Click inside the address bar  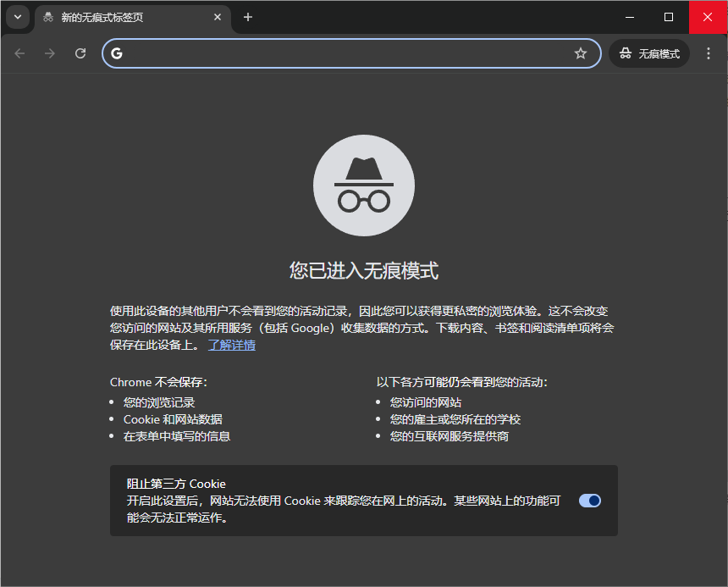[x=339, y=53]
